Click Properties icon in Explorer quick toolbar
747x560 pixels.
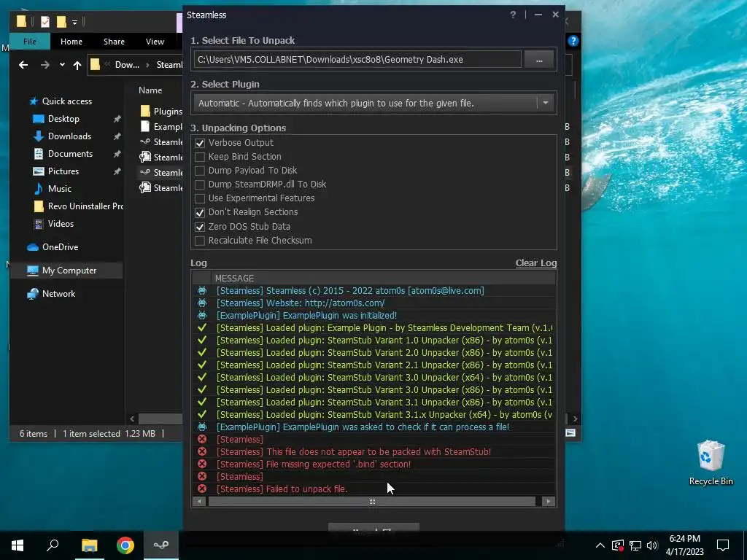click(45, 21)
